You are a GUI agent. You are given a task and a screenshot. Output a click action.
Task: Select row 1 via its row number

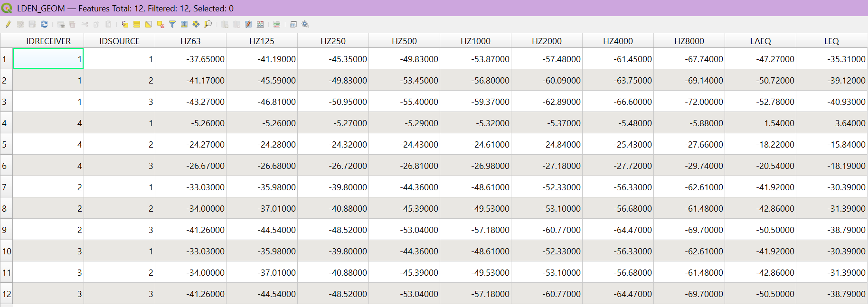tap(6, 59)
